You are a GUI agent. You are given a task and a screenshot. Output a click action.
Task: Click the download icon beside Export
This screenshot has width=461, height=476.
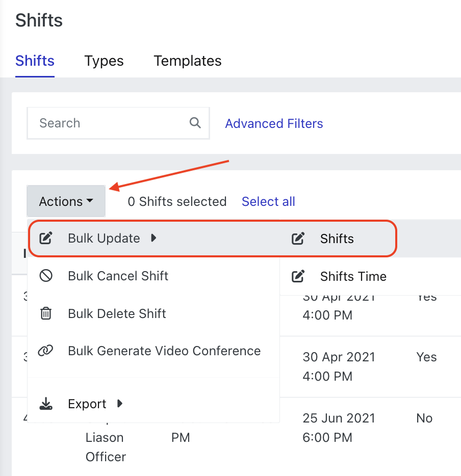[x=46, y=404]
